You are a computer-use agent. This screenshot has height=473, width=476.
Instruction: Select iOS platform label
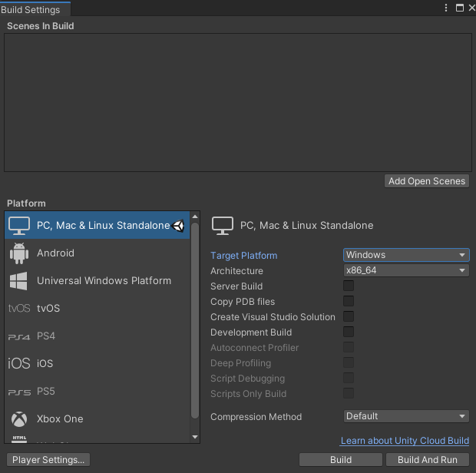click(45, 363)
